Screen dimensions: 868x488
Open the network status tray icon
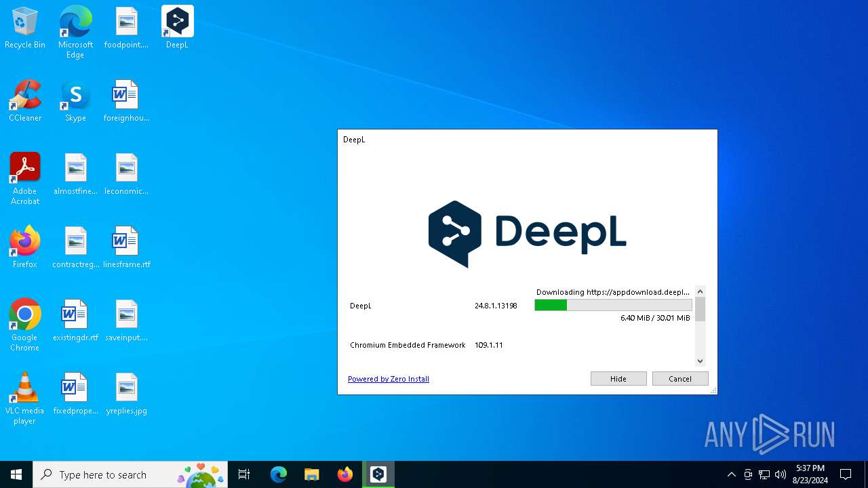[764, 474]
